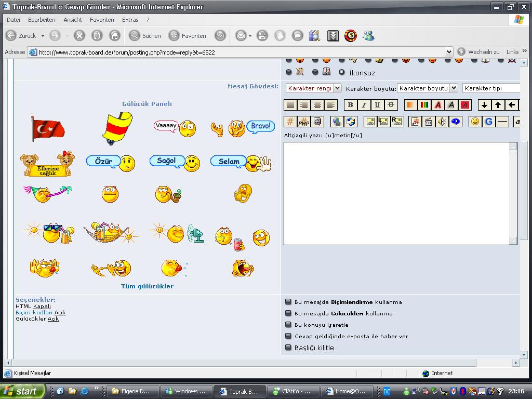Expand the 'Karakter boyutu' dropdown
The image size is (532, 399).
(428, 88)
